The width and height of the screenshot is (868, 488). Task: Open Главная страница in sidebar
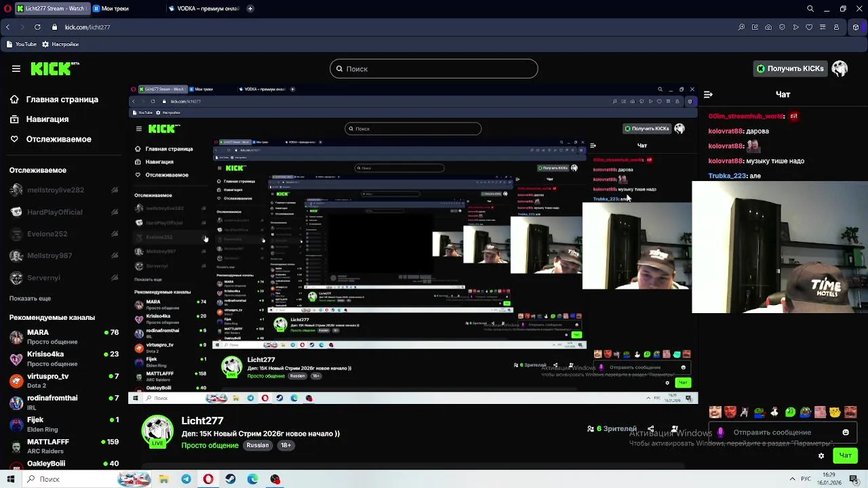(x=54, y=100)
